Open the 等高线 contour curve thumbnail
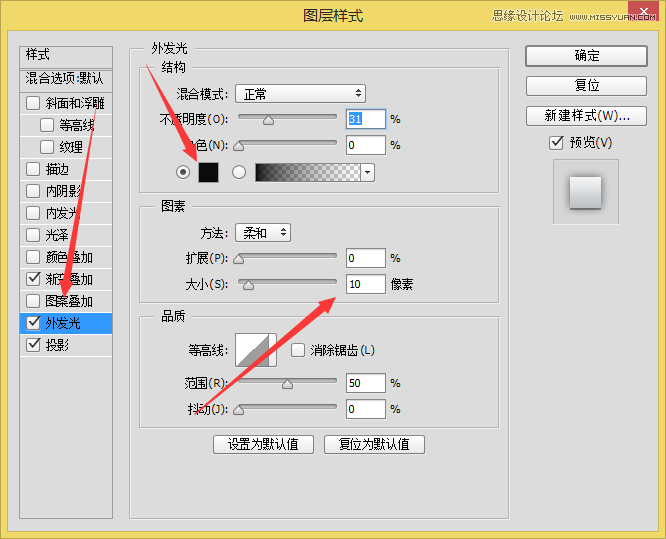This screenshot has width=666, height=539. [252, 350]
